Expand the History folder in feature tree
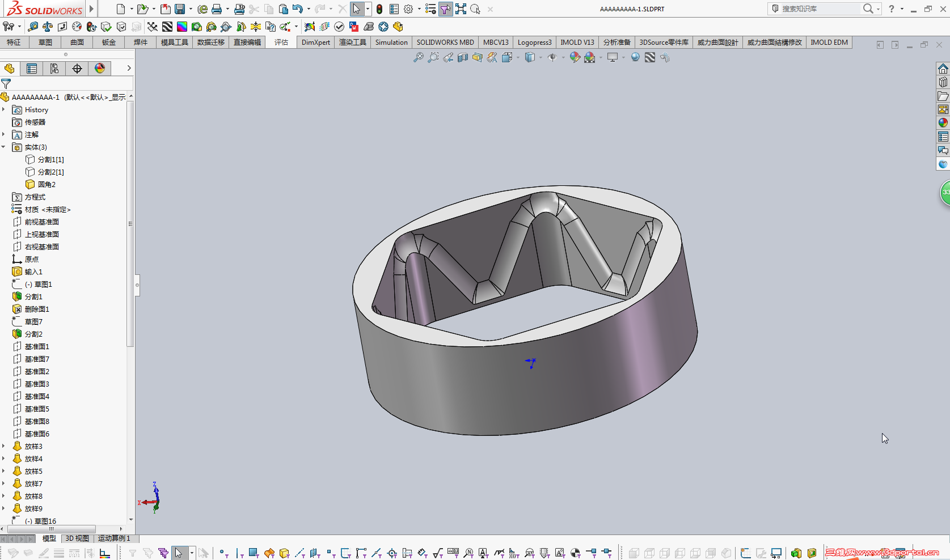 point(4,109)
